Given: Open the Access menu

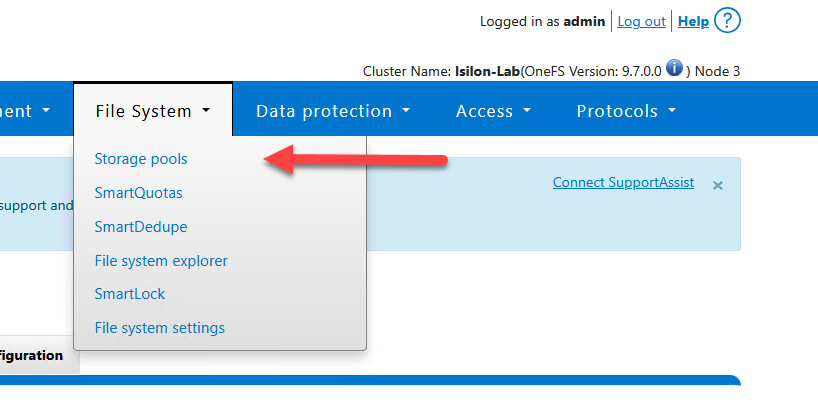Looking at the screenshot, I should 493,111.
